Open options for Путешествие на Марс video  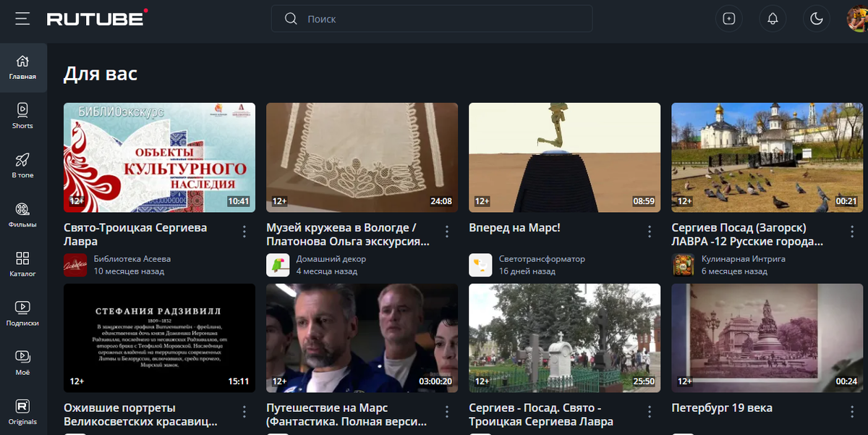pos(447,412)
